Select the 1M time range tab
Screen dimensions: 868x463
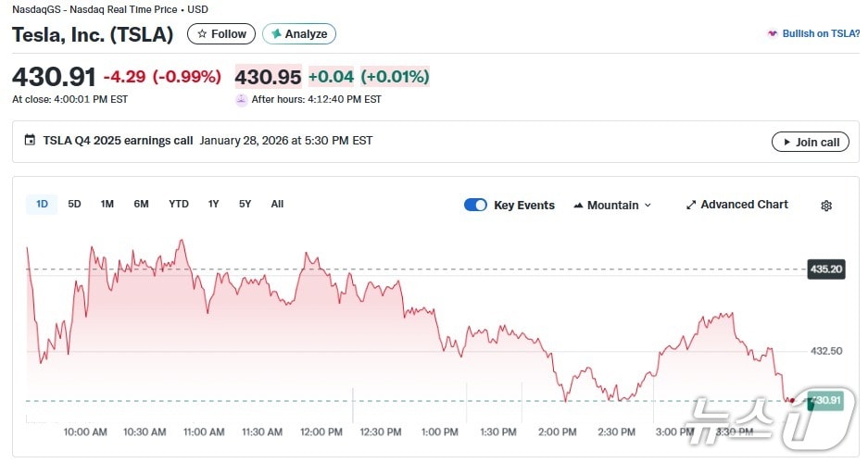pyautogui.click(x=107, y=205)
